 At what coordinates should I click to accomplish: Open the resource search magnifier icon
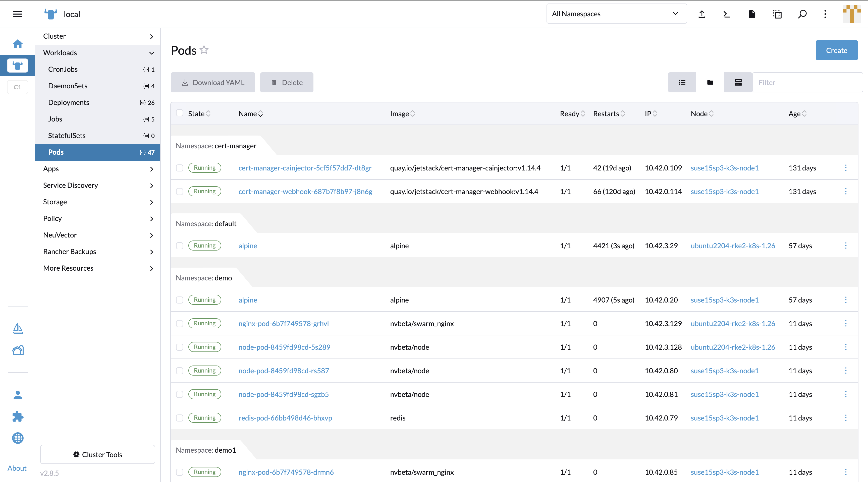pyautogui.click(x=802, y=14)
